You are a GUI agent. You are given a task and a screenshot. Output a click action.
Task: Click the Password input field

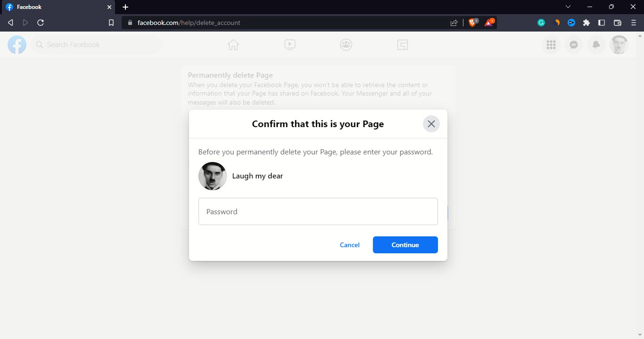318,211
